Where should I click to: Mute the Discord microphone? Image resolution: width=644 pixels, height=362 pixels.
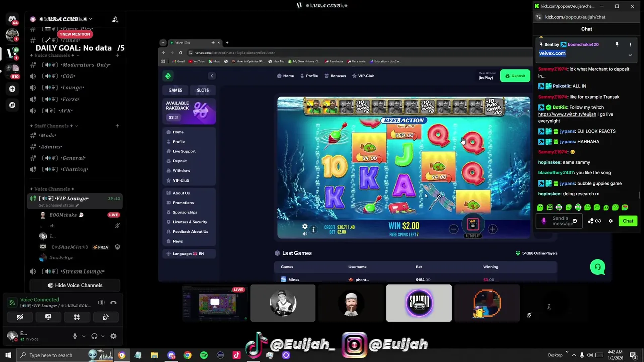[75, 336]
